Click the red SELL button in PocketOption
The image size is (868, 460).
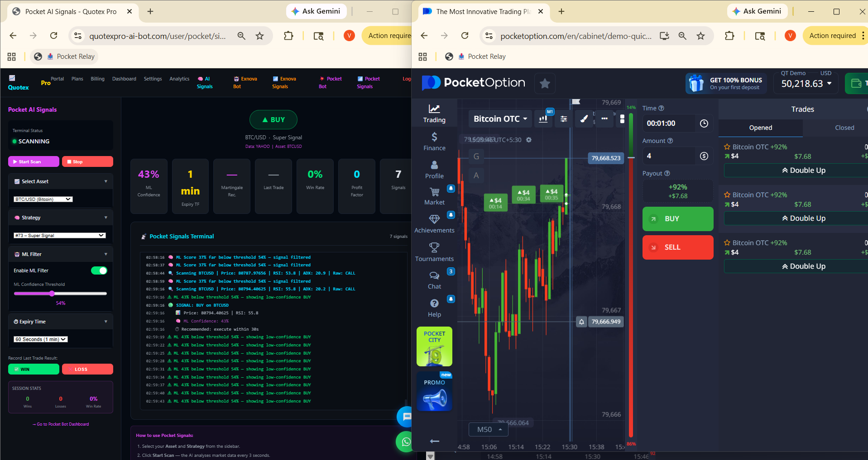tap(678, 247)
